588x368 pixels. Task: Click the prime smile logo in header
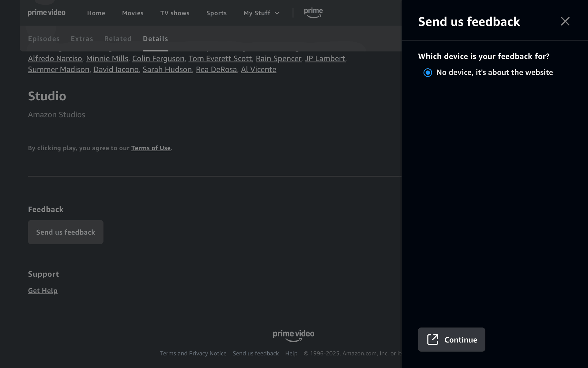pos(313,13)
